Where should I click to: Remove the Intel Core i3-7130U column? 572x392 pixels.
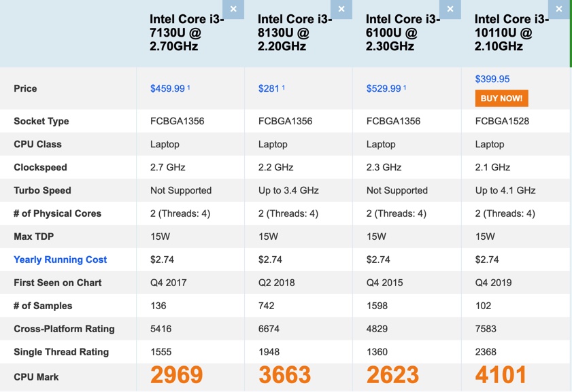pos(233,10)
